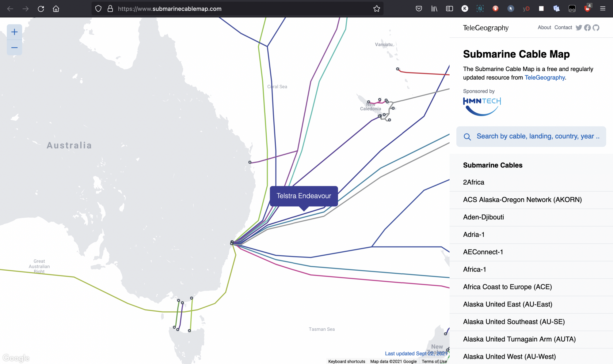Open the Contact page
The image size is (613, 364).
(x=563, y=27)
